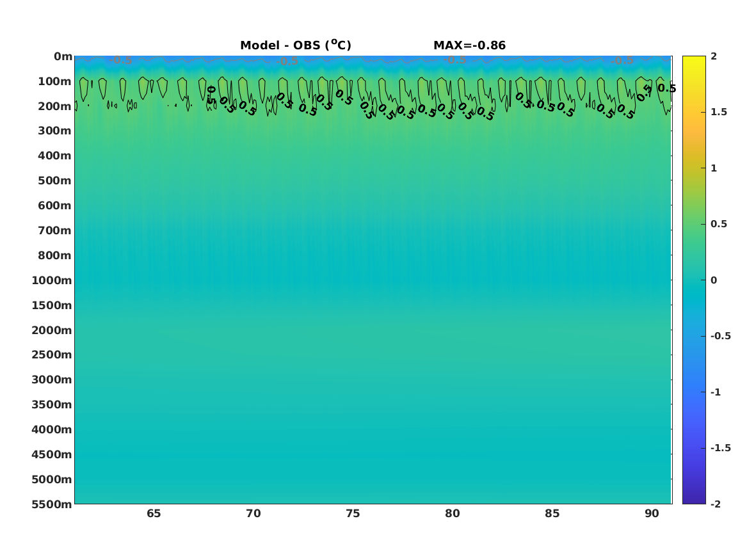Screen dimensions: 747x560
Task: Click the '1500m' depth axis label
Action: tap(52, 305)
